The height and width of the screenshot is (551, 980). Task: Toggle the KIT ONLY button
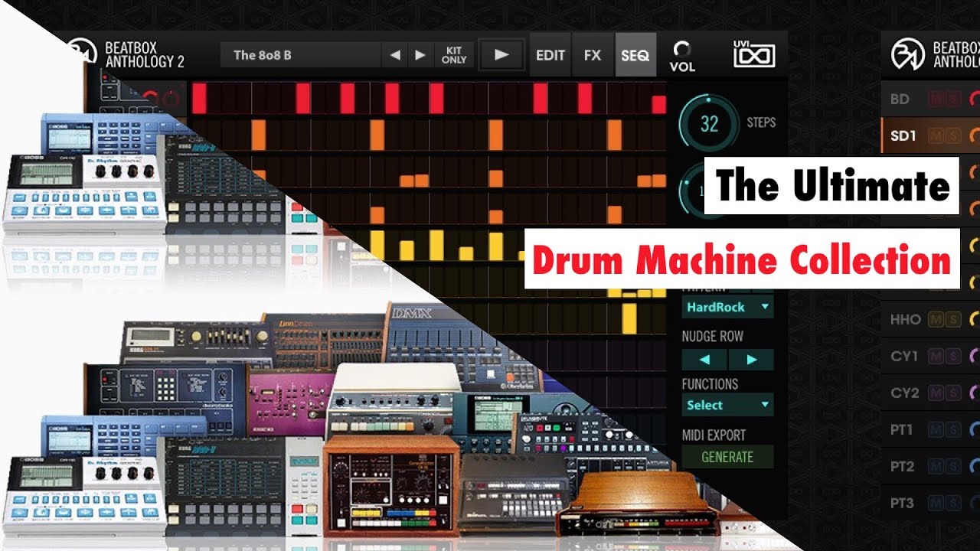coord(454,55)
